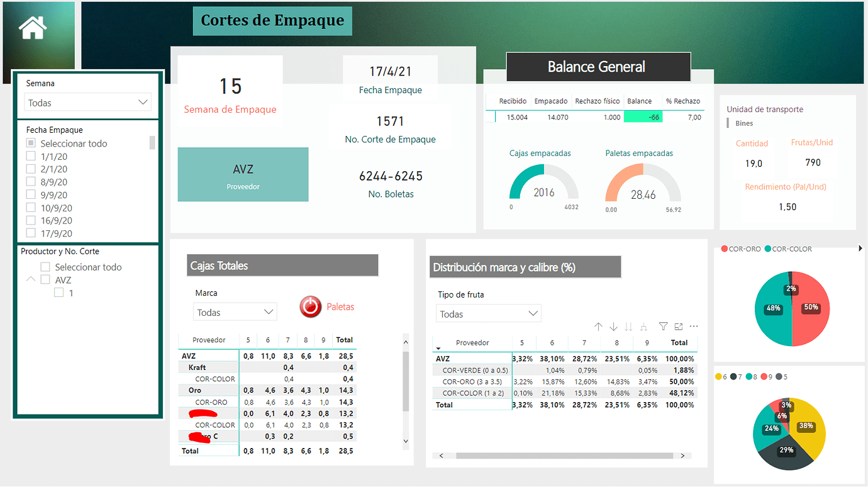Collapse the AVZ tree item chevron
The width and height of the screenshot is (868, 487).
[x=31, y=279]
